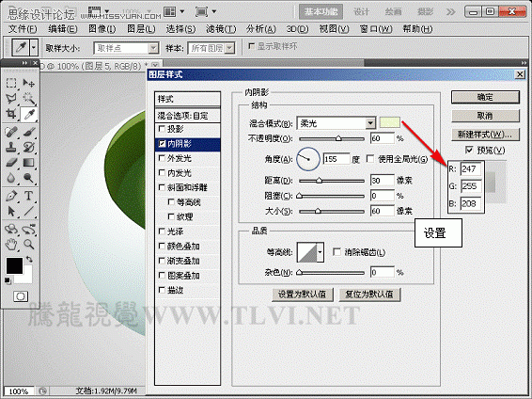Select the Rectangular Marquee tool
The image size is (532, 399).
11,83
